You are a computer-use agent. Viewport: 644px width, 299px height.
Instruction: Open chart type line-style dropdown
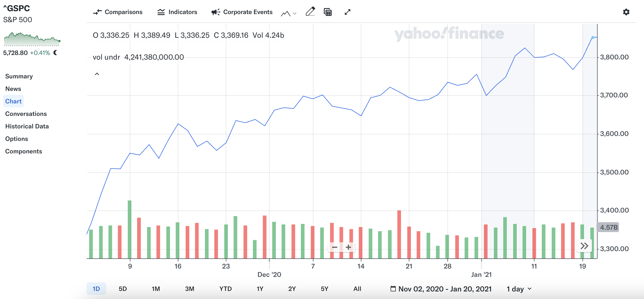click(x=289, y=13)
